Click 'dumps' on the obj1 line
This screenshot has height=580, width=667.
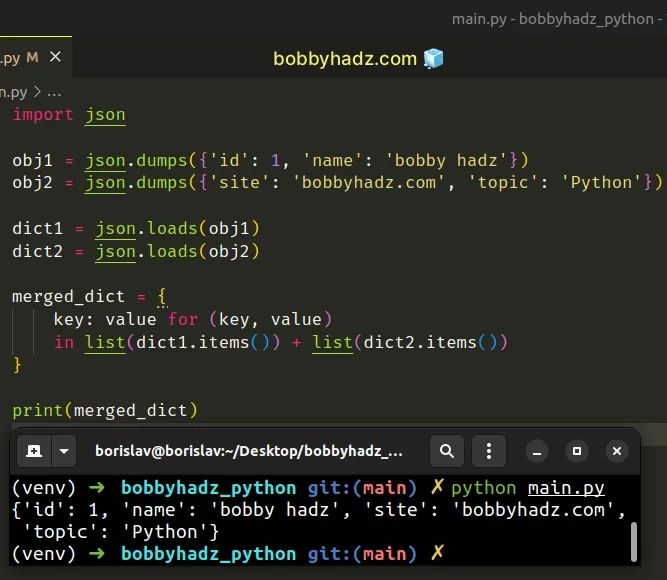pos(162,160)
